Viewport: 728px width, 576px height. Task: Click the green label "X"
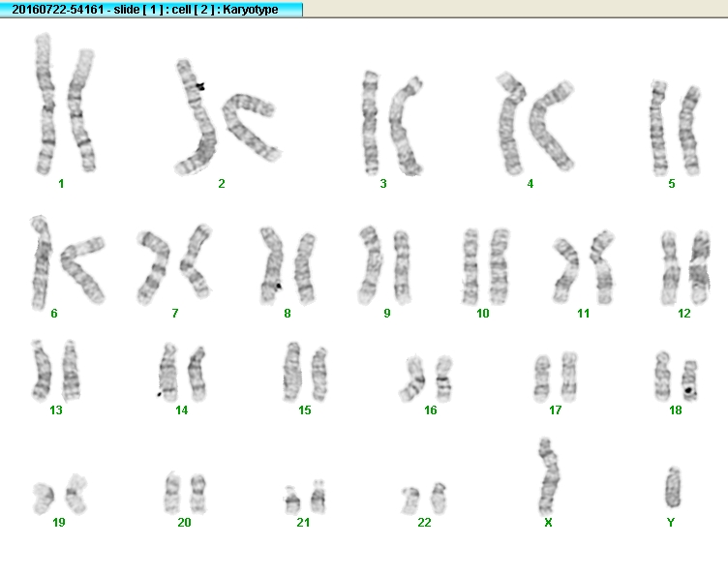point(548,523)
